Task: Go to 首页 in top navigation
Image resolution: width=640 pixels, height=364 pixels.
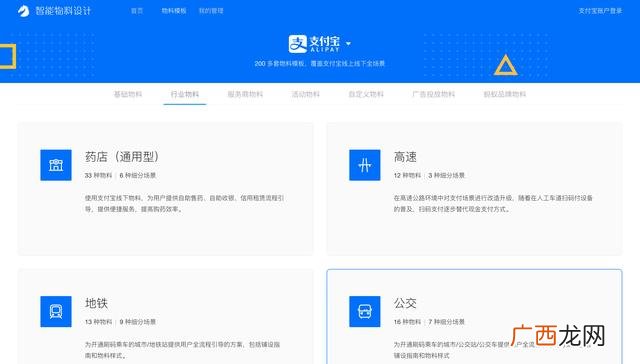Action: click(137, 11)
